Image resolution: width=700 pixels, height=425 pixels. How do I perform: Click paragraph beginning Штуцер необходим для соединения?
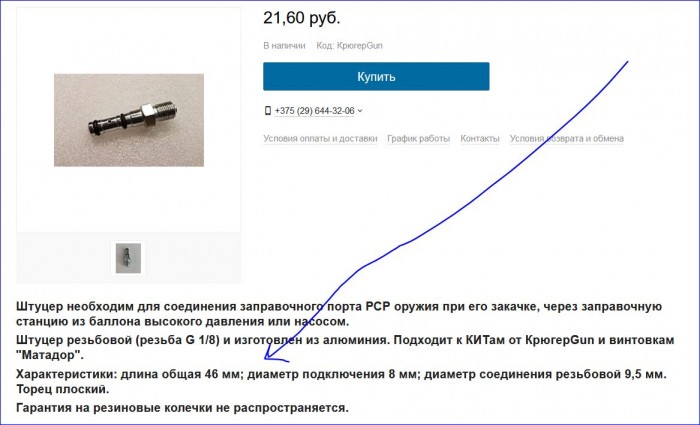tap(339, 314)
